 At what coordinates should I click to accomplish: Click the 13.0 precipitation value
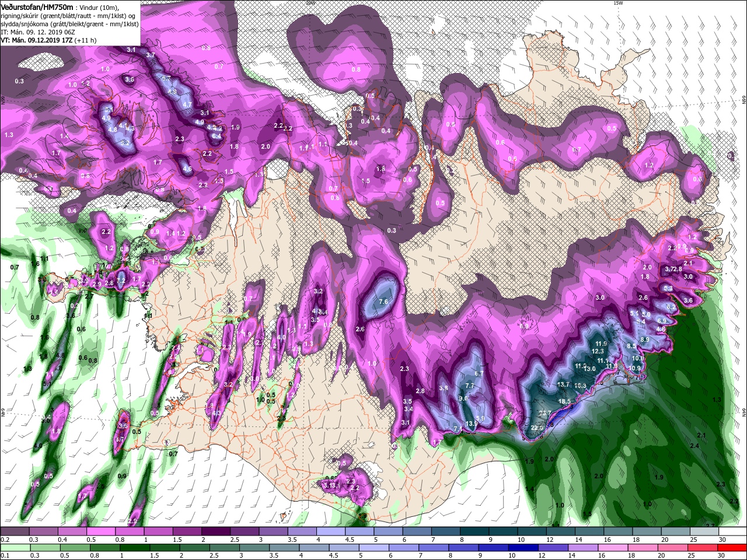(589, 369)
